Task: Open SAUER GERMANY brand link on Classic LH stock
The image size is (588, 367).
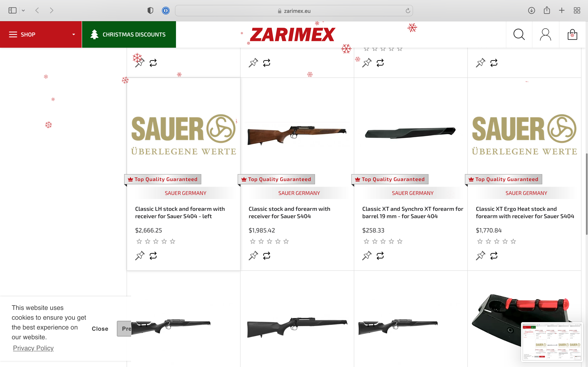Action: [185, 193]
